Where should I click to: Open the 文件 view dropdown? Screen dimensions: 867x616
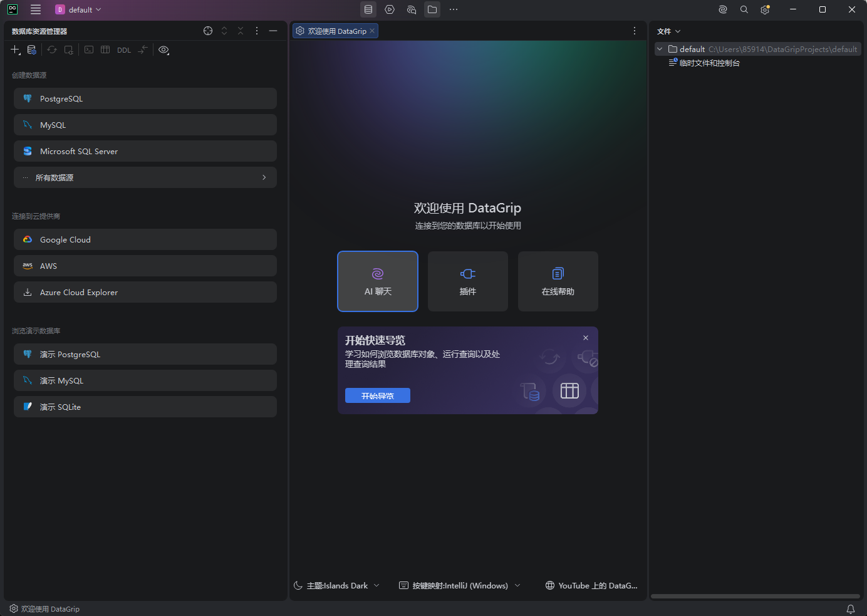pyautogui.click(x=668, y=31)
